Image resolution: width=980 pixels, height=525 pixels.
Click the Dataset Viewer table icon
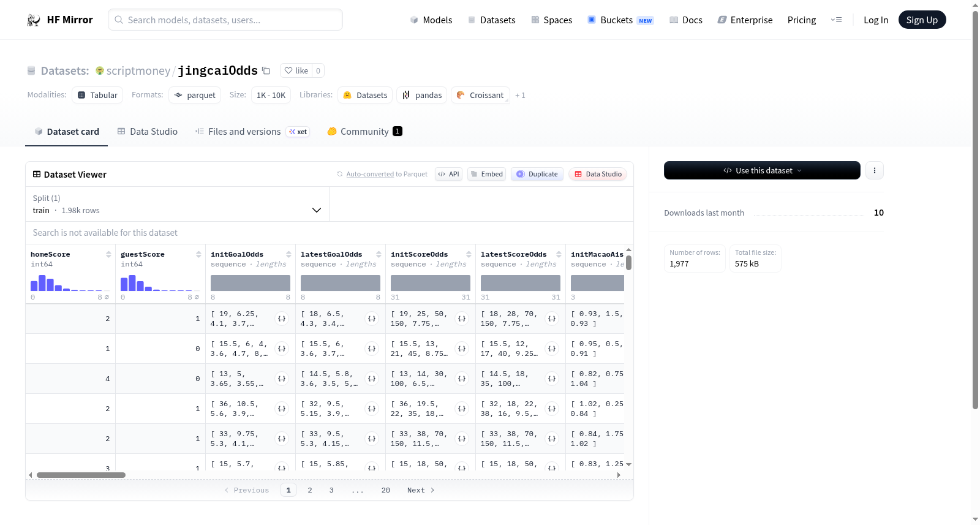tap(37, 175)
